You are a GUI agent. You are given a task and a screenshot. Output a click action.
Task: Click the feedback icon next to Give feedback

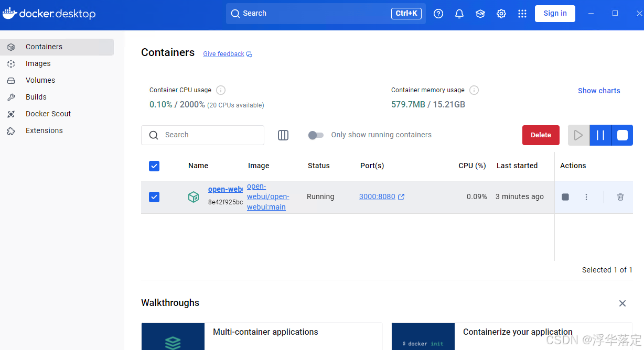[249, 54]
